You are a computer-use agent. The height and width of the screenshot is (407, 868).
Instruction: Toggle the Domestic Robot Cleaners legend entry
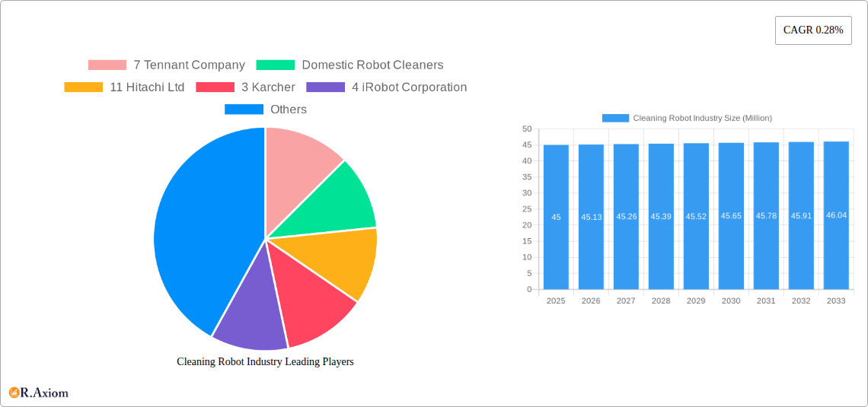349,65
